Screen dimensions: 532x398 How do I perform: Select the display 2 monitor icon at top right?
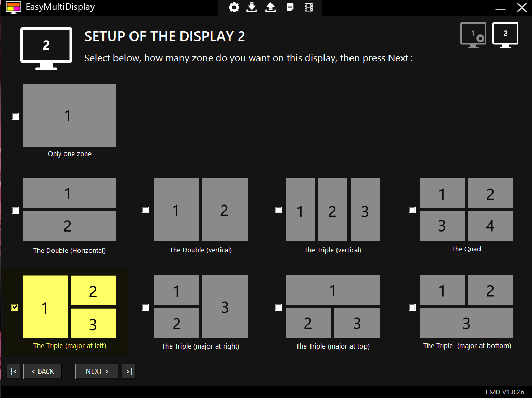point(505,35)
